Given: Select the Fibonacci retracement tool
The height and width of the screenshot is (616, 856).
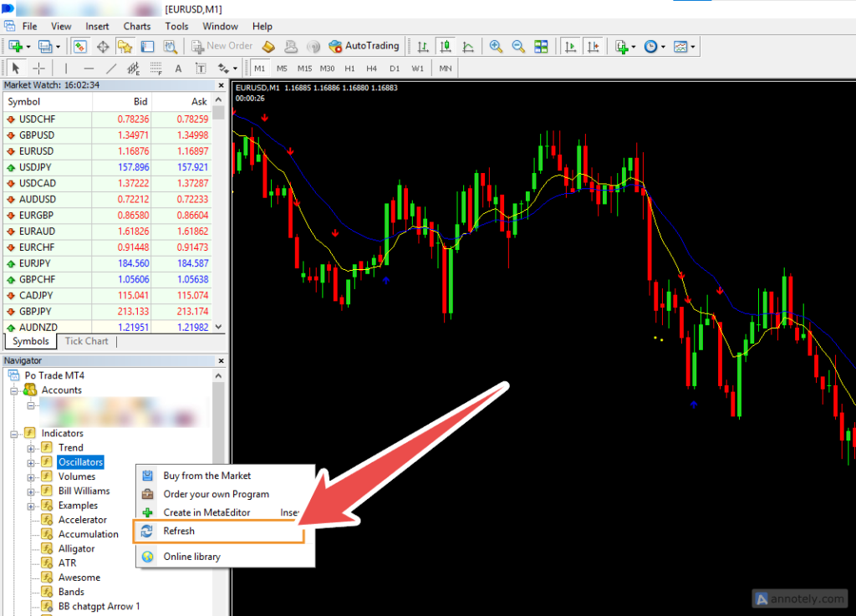Looking at the screenshot, I should click(156, 69).
